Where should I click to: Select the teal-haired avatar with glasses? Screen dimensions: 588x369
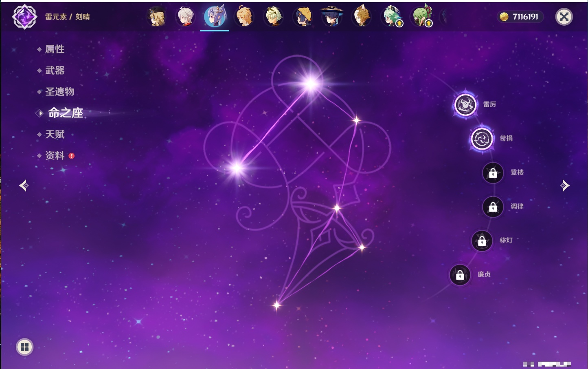pyautogui.click(x=391, y=17)
